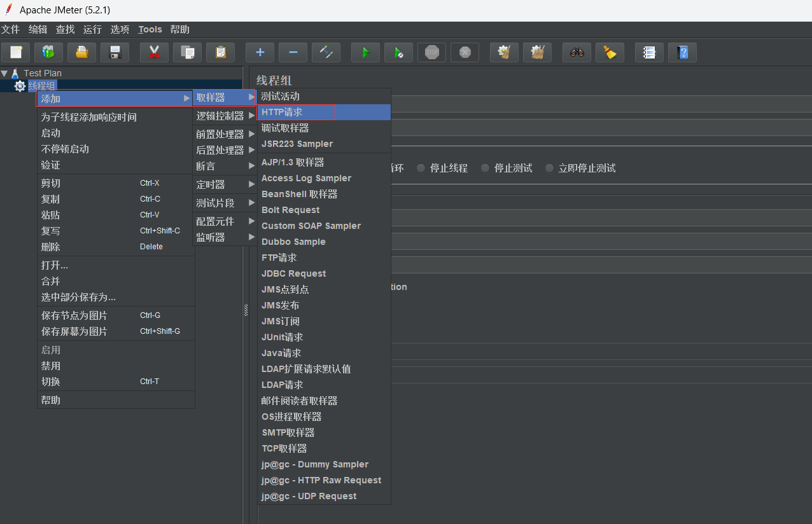Click the Help question mark icon

tap(682, 52)
